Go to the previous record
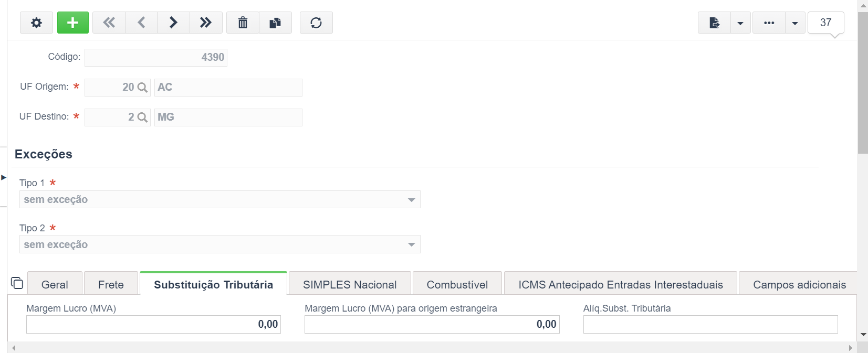The width and height of the screenshot is (868, 353). click(141, 23)
